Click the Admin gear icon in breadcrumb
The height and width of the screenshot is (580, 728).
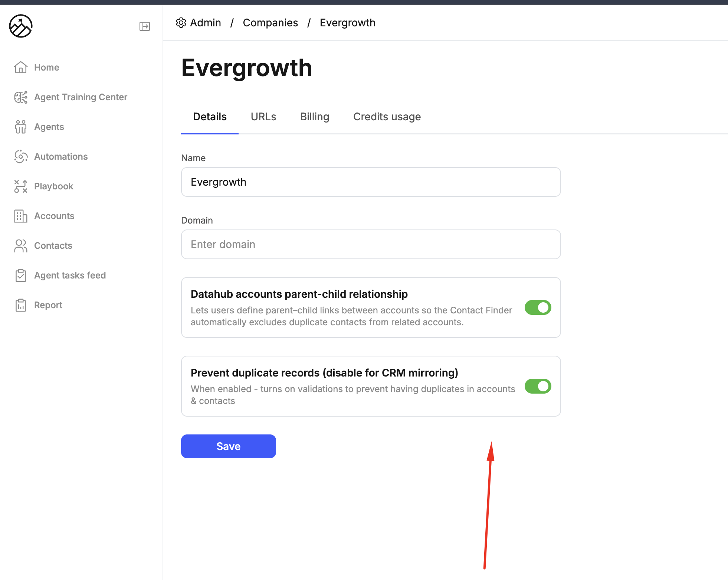(x=181, y=23)
